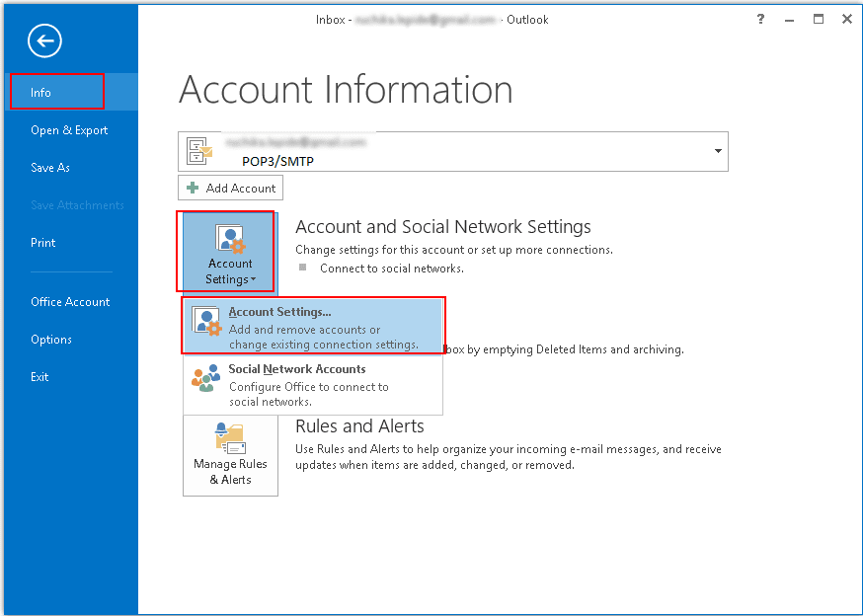Click the back arrow to leave Account Information
The width and height of the screenshot is (863, 616).
click(x=43, y=40)
